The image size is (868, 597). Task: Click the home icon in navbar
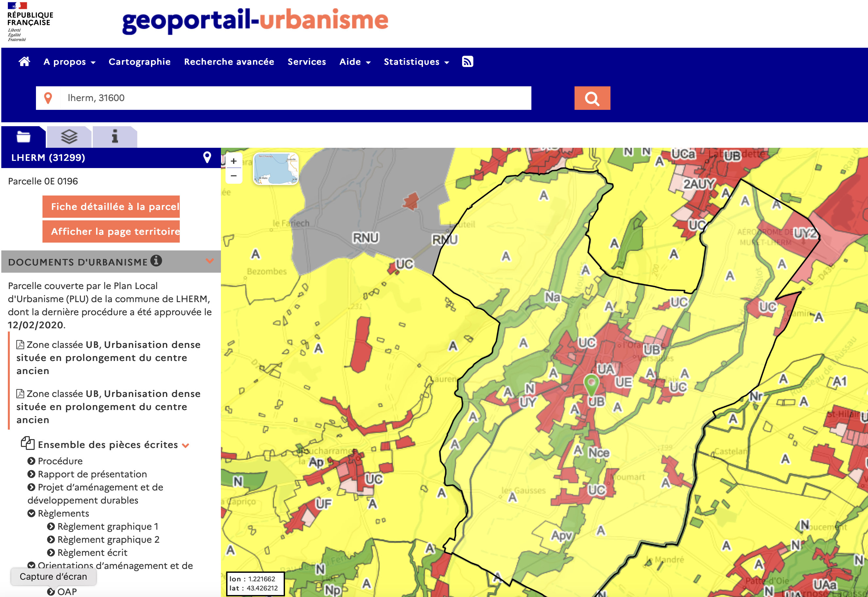click(x=24, y=61)
